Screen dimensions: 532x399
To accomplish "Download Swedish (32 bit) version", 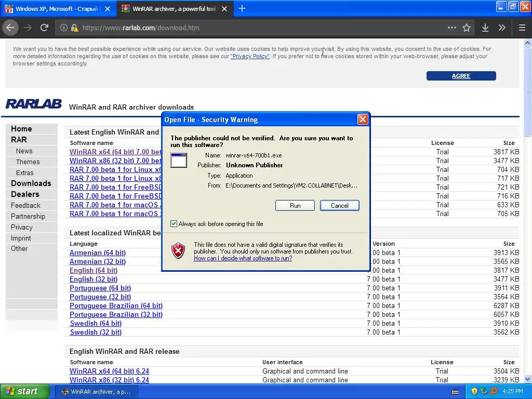I will 96,332.
